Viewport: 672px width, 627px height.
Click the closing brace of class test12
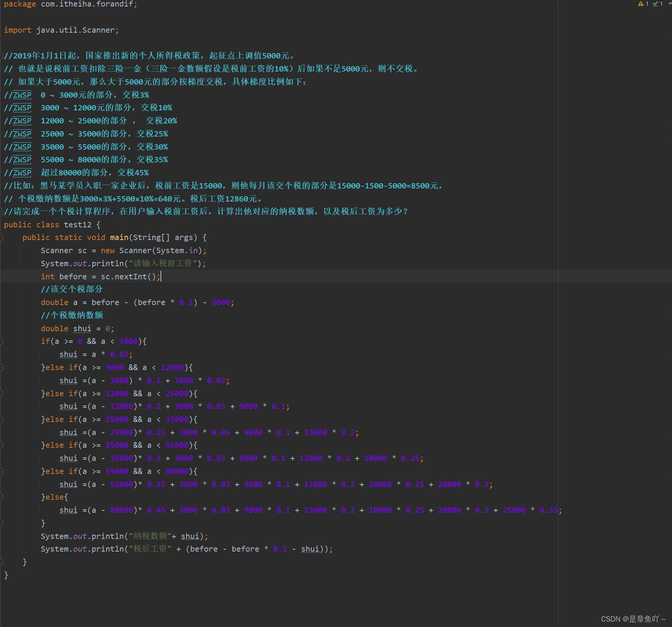[6, 575]
